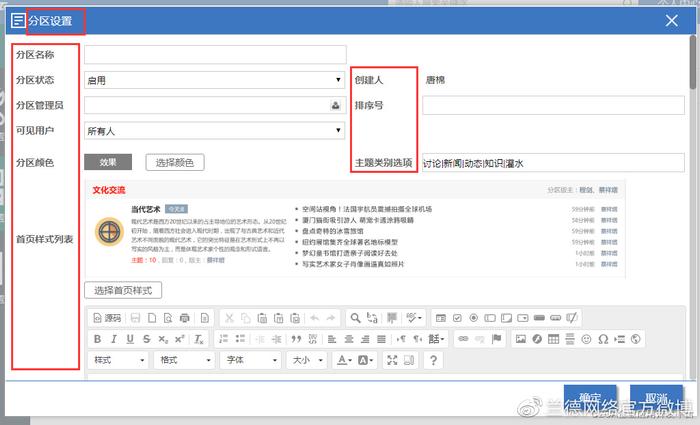Insert an image button form icon
Screen dimensions: 700x425
(555, 318)
